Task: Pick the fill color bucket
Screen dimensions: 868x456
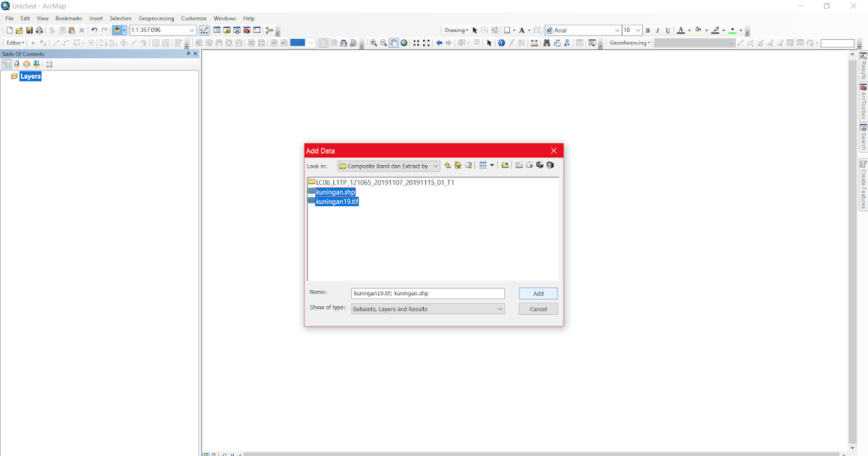Action: pos(698,30)
